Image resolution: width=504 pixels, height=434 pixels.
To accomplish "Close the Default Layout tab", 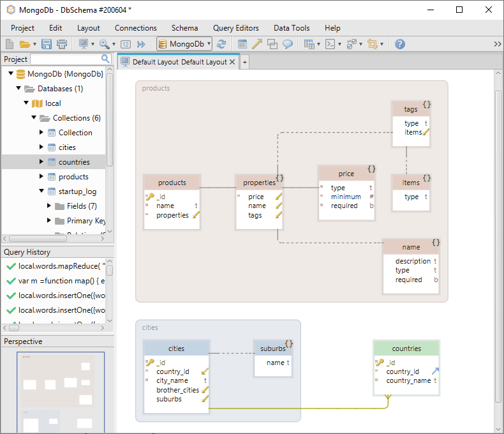I will coord(232,62).
